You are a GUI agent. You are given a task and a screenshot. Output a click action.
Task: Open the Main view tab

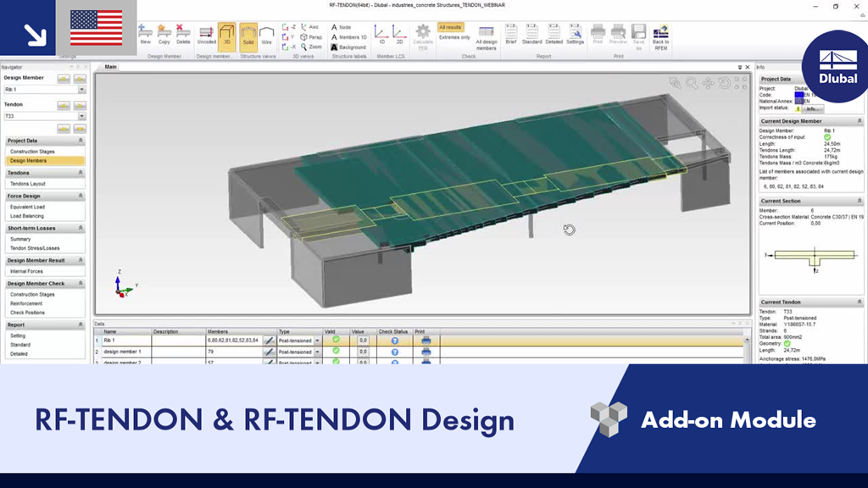111,67
